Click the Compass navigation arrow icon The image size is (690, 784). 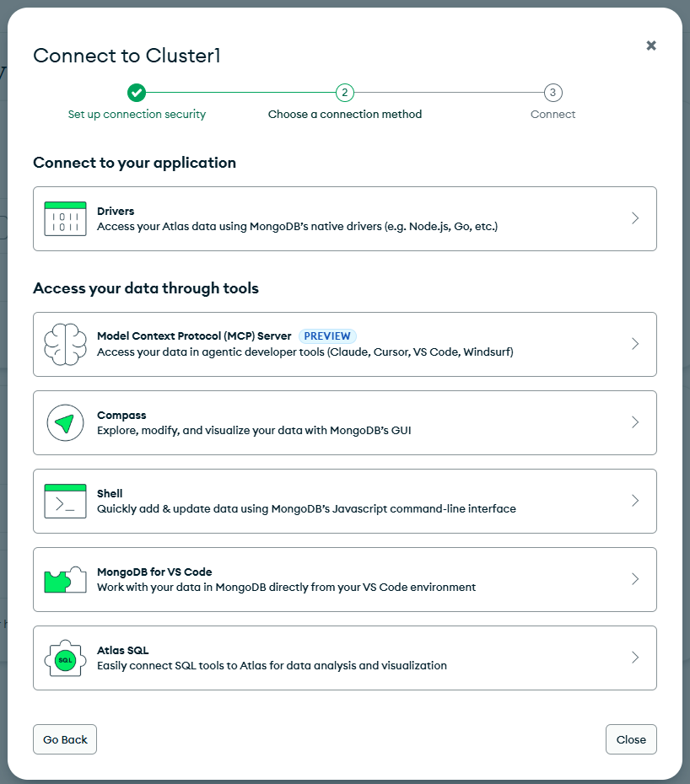point(65,422)
